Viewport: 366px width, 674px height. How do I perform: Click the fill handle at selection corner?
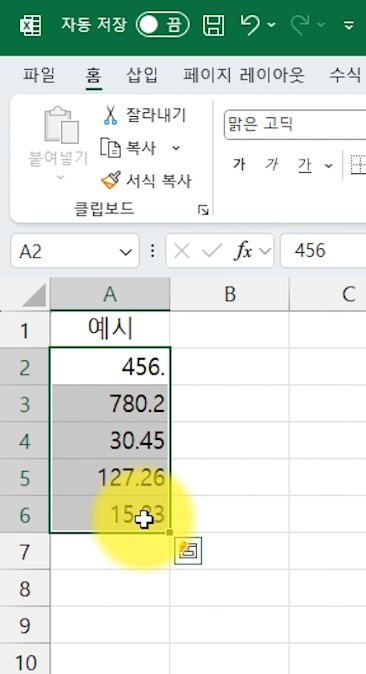tap(169, 532)
